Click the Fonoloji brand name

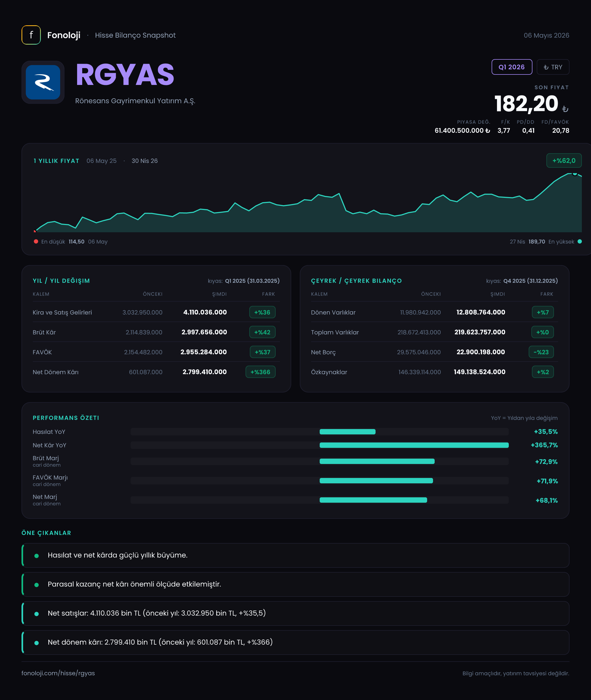pos(64,35)
